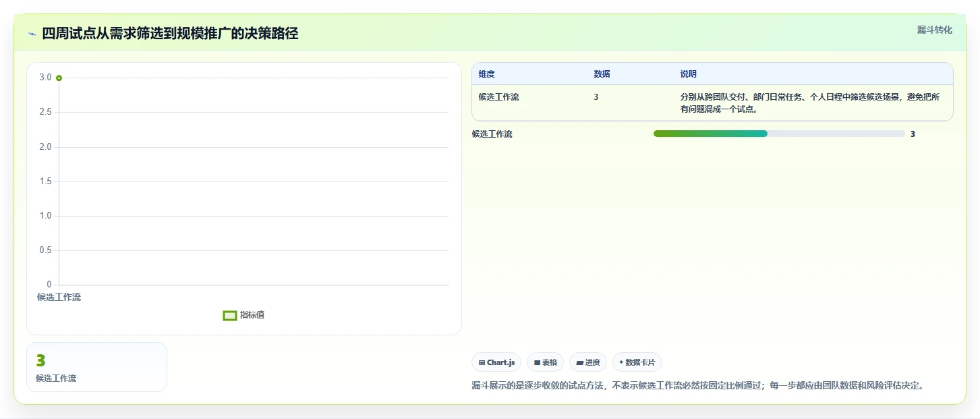Click the lightning icon beside the title

[32, 34]
